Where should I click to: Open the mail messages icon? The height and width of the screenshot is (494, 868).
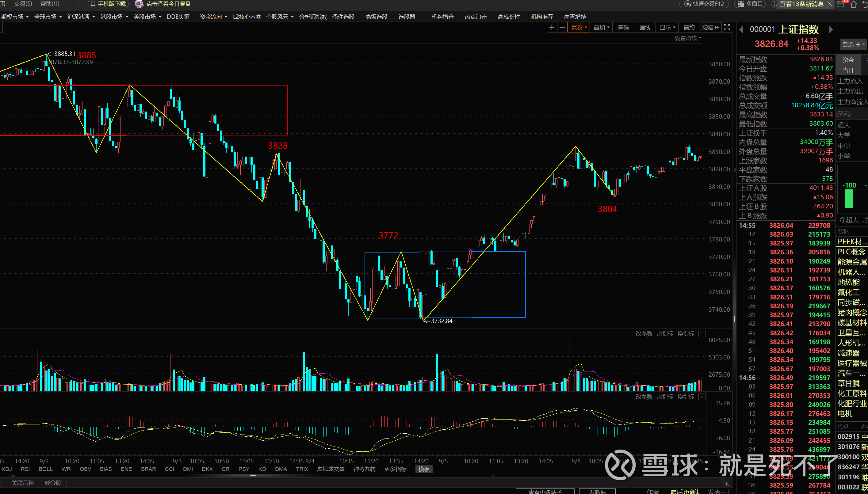[840, 4]
